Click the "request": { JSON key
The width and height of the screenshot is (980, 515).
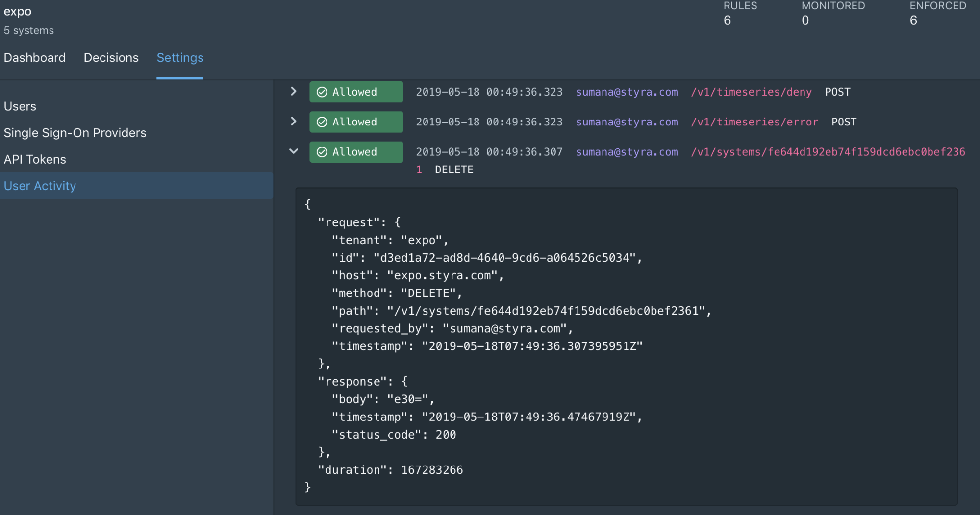(359, 222)
